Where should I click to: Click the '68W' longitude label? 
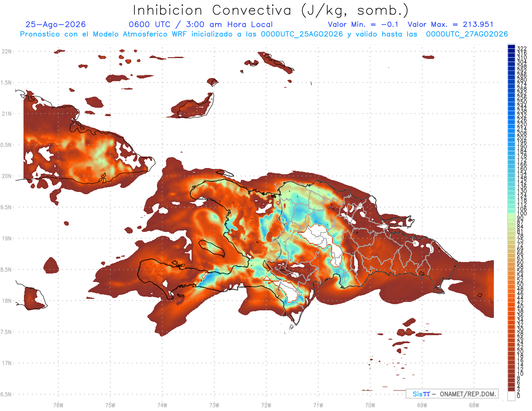[x=474, y=404]
